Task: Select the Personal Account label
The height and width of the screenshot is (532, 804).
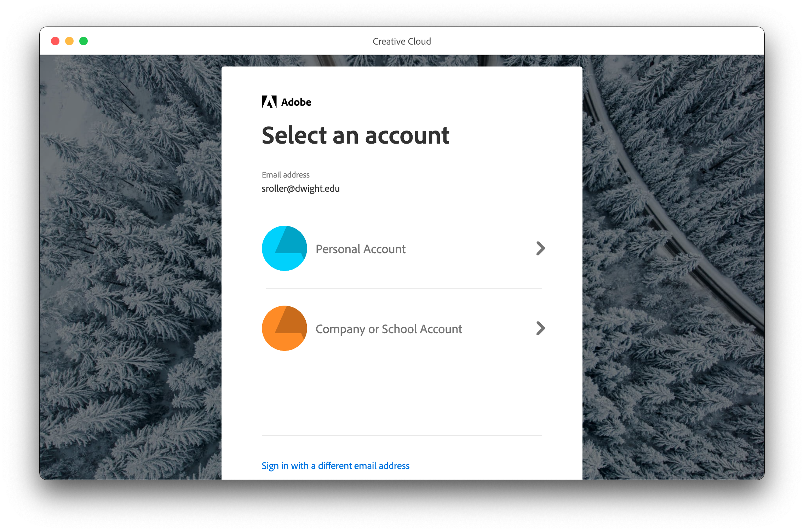Action: coord(360,249)
